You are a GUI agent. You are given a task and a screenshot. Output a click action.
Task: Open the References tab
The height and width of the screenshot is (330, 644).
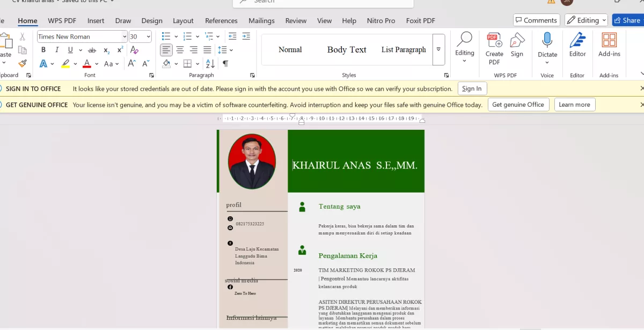click(x=221, y=20)
